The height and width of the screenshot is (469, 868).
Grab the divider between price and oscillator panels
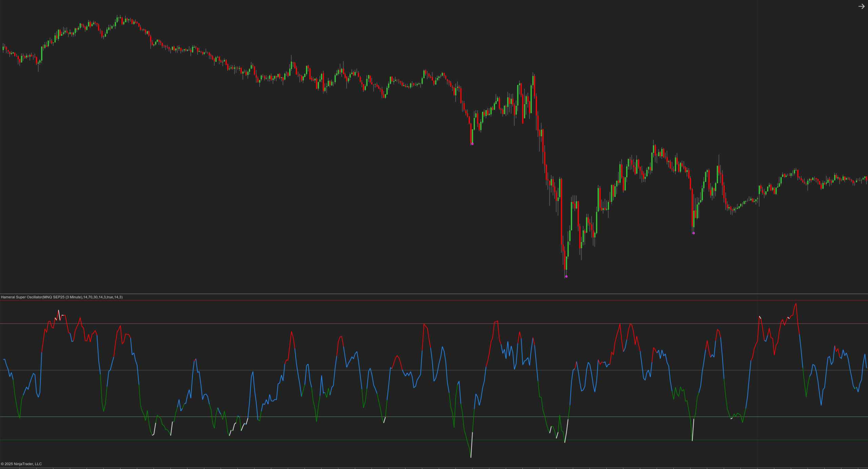[x=434, y=294]
